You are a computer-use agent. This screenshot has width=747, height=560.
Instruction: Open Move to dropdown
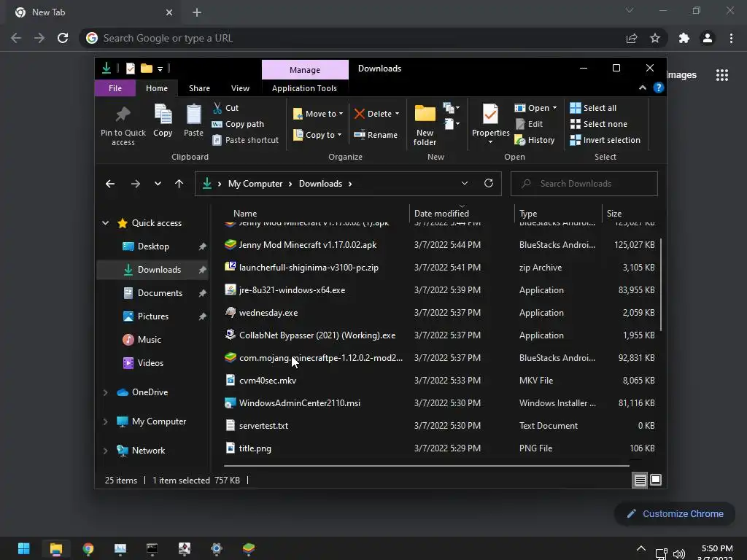[318, 114]
